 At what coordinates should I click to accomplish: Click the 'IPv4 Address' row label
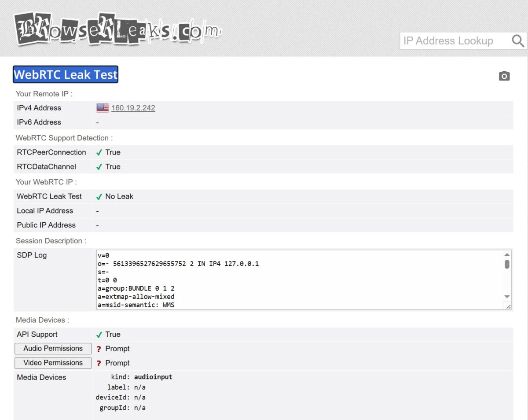click(39, 108)
